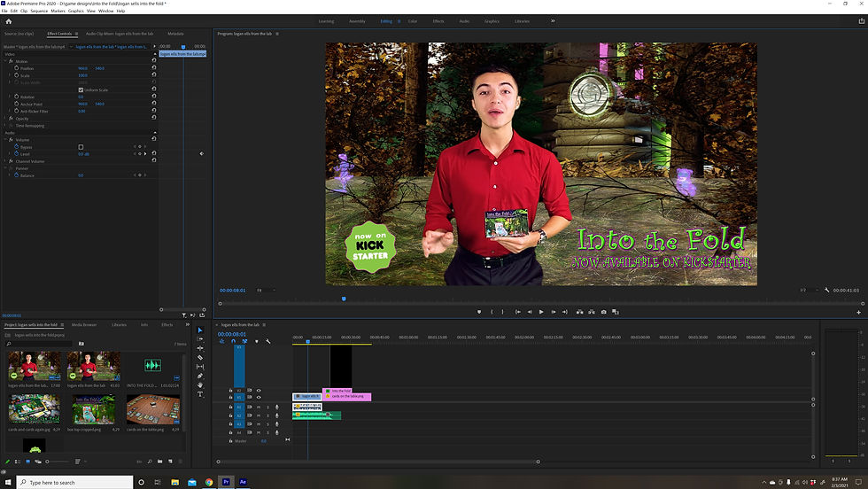Click the Position X value 960.0
Viewport: 868px width, 489px height.
click(82, 68)
